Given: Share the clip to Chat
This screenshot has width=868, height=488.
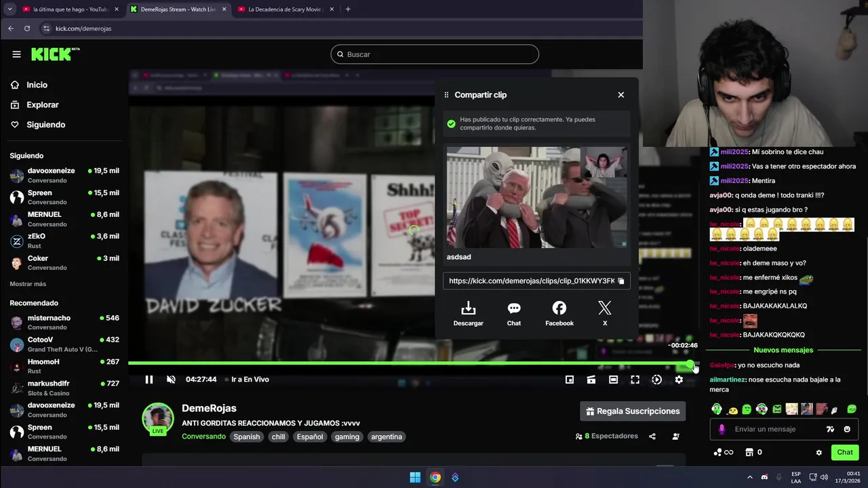Looking at the screenshot, I should [514, 314].
